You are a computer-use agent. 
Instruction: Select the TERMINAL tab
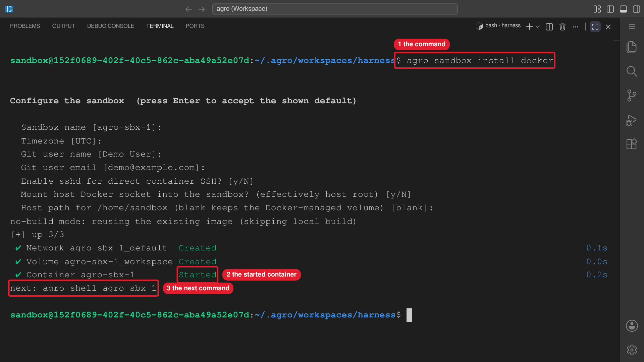[x=160, y=26]
